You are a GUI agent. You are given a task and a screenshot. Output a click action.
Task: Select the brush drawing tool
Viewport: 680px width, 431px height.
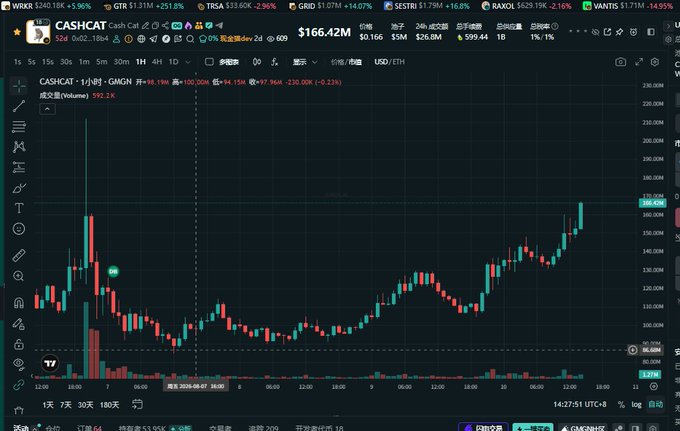[x=19, y=188]
